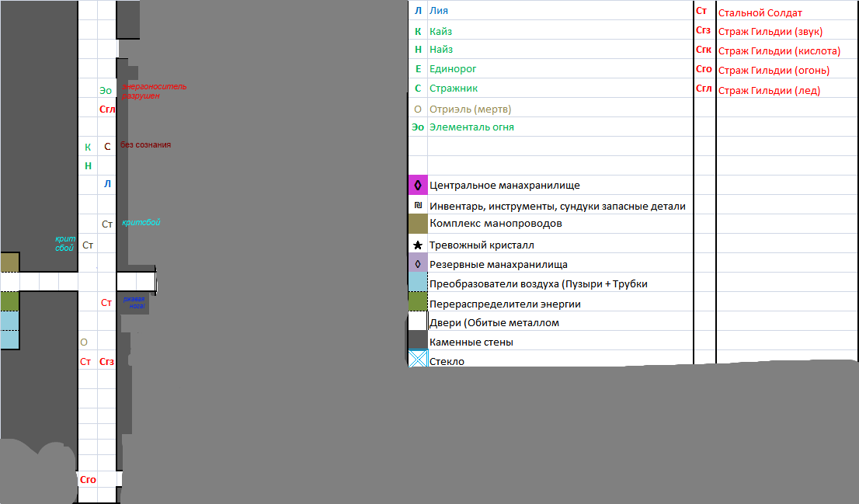Click the green Эо token on the map

[x=106, y=90]
